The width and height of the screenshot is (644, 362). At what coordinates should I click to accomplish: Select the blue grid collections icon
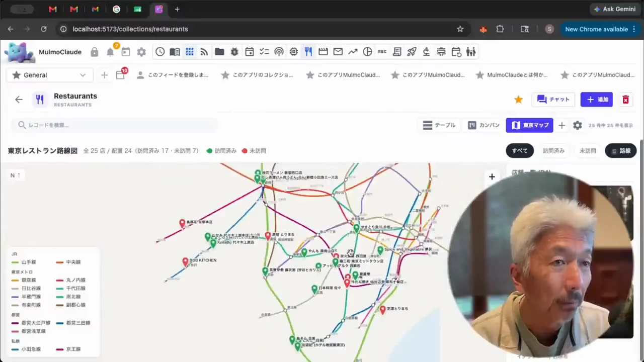coord(190,52)
